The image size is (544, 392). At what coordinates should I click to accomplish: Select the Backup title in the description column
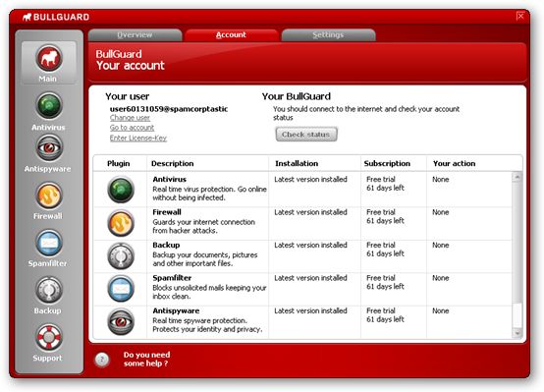tap(166, 246)
